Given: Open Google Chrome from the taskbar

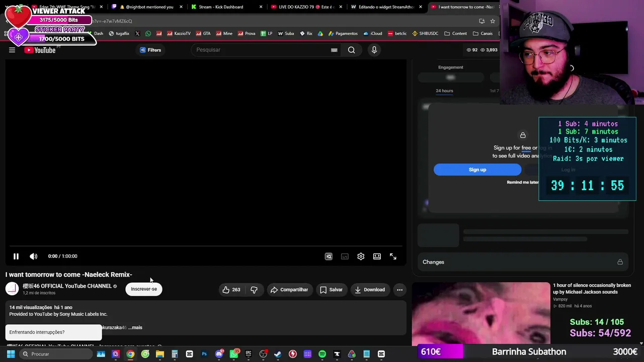Looking at the screenshot, I should pyautogui.click(x=130, y=354).
